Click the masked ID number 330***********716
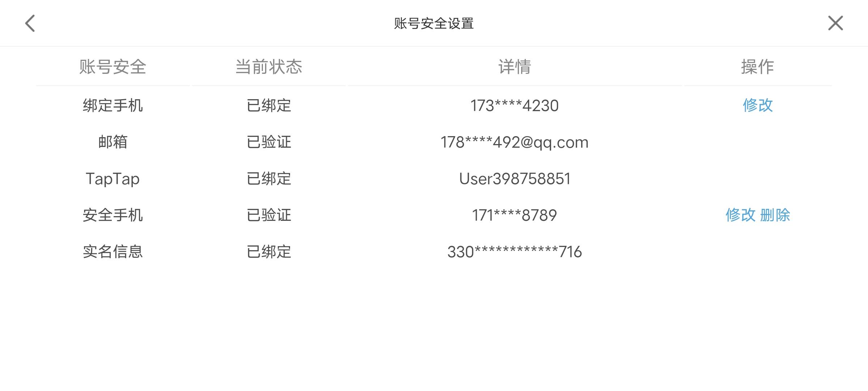 tap(515, 252)
